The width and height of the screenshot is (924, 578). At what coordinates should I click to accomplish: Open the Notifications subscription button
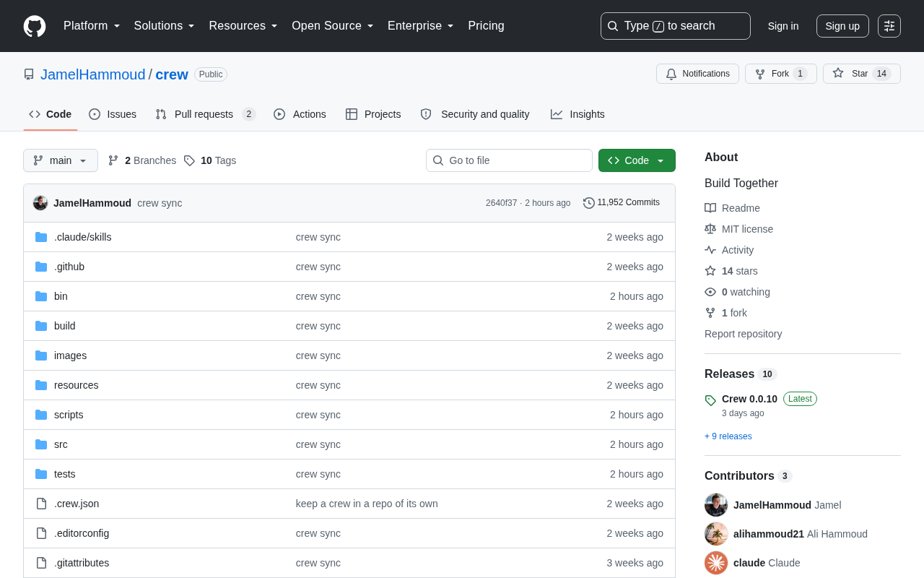click(697, 74)
